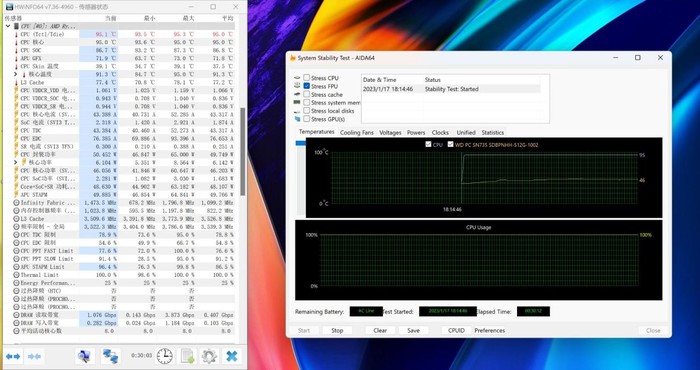
Task: Open HWiNFO sensor search monitor icon
Action: (x=84, y=356)
